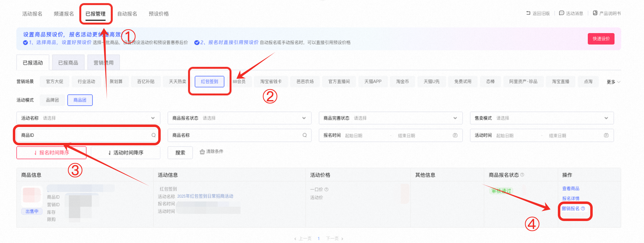Filter scene by 聚划算

tap(116, 82)
